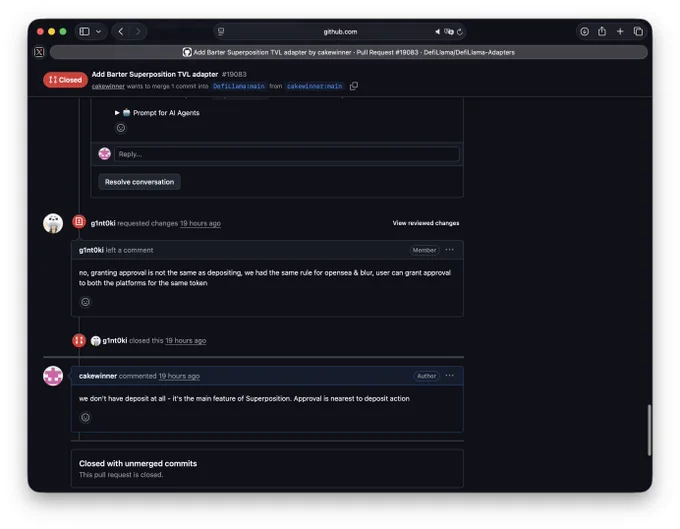This screenshot has height=529, width=680.
Task: Click the DefiLlama:main base branch link
Action: coord(239,86)
